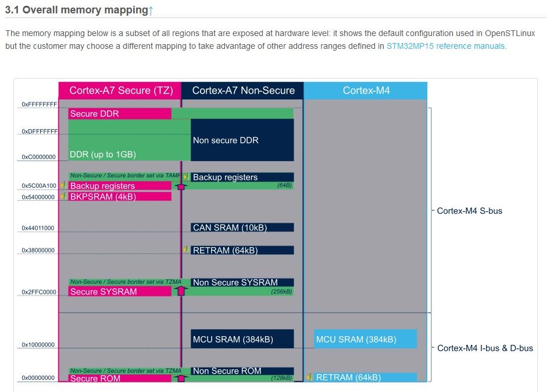
Task: Click the light-blue RETRAM (64kB) block
Action: click(365, 377)
